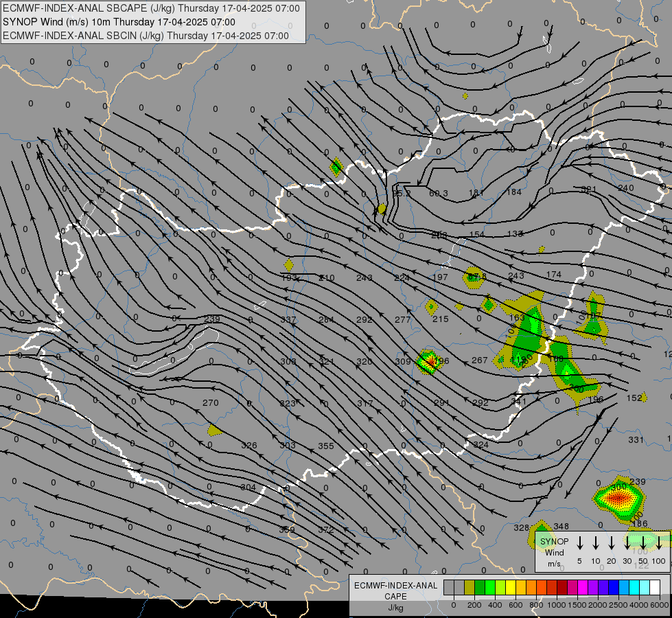Click the map value 215
Screen dimensions: 672x618
[x=441, y=319]
